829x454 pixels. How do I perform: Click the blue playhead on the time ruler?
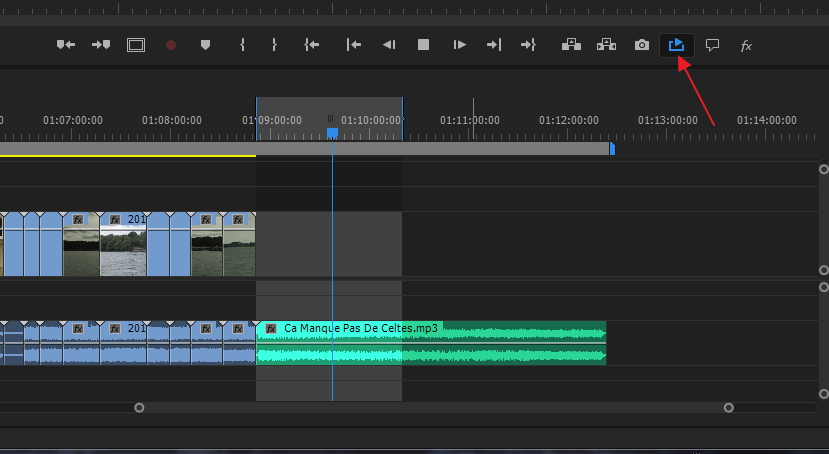pyautogui.click(x=332, y=132)
